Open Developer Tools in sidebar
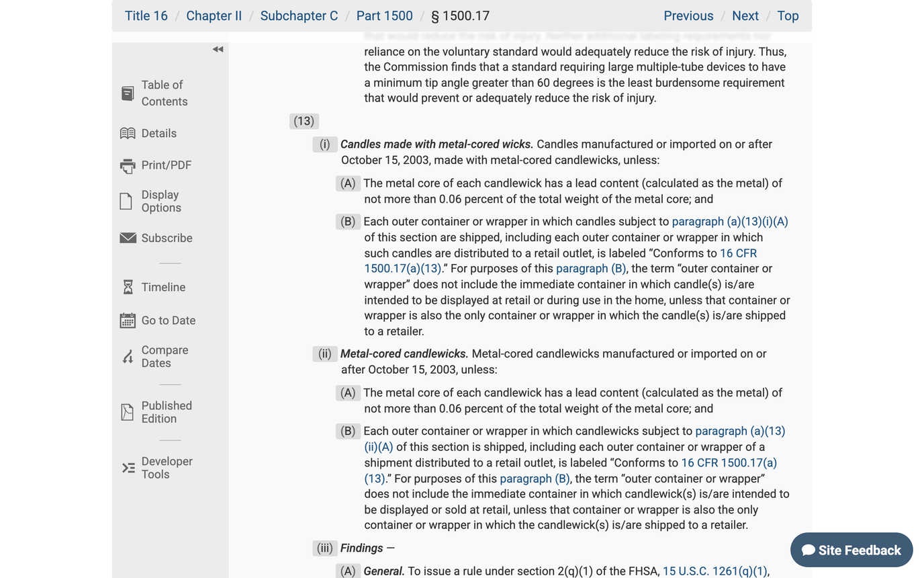This screenshot has height=578, width=924. 167,468
